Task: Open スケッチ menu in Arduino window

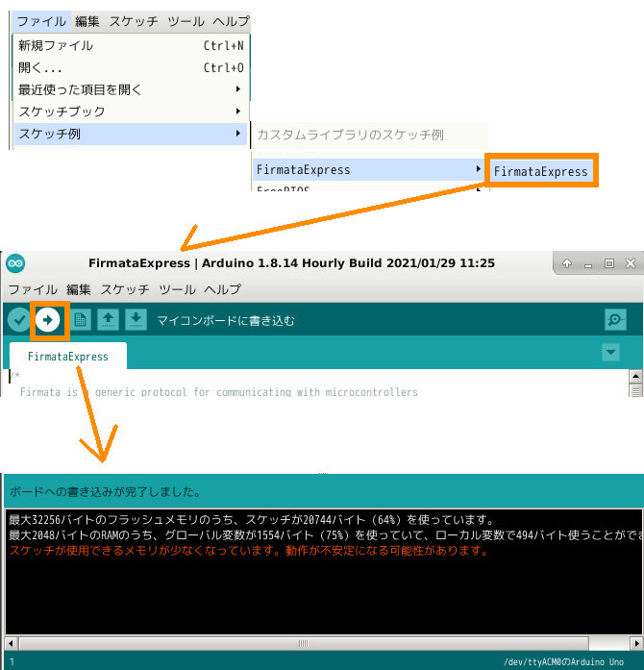Action: point(125,289)
